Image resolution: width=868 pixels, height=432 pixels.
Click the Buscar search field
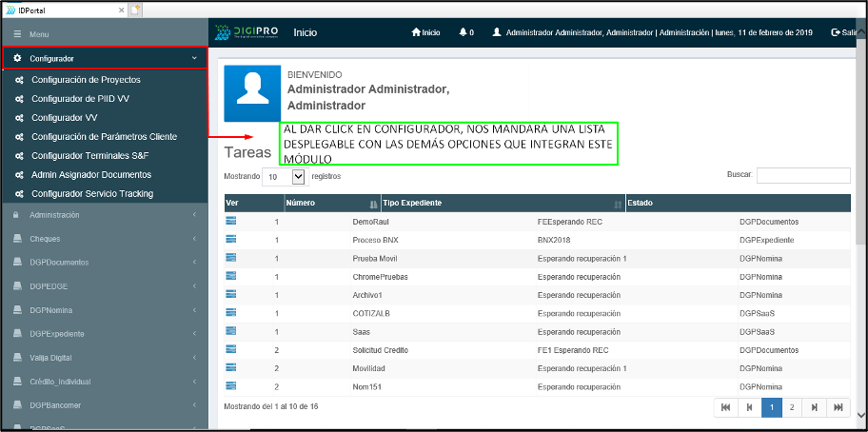pos(803,176)
